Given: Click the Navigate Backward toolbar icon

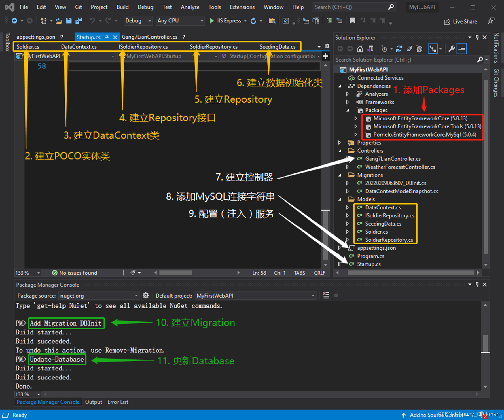Looking at the screenshot, I should [x=14, y=21].
